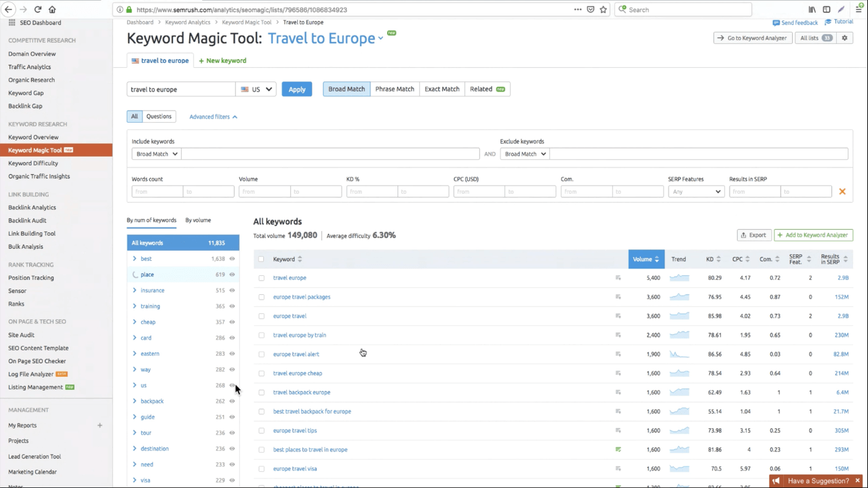
Task: Open Firefox library icon
Action: (x=812, y=9)
